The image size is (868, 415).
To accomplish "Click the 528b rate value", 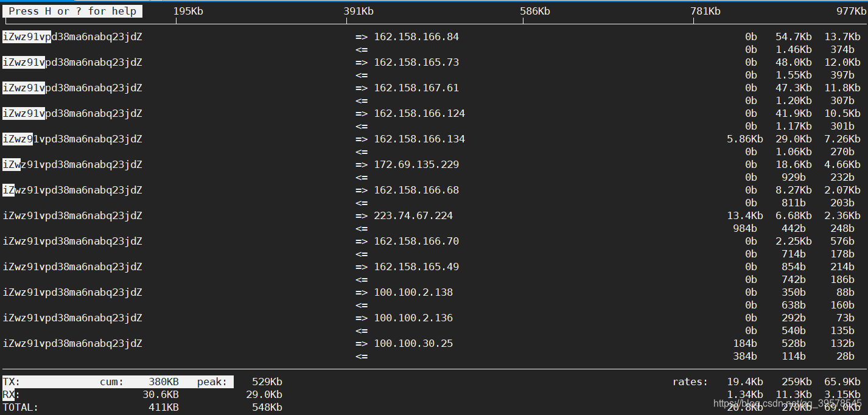I will click(794, 344).
